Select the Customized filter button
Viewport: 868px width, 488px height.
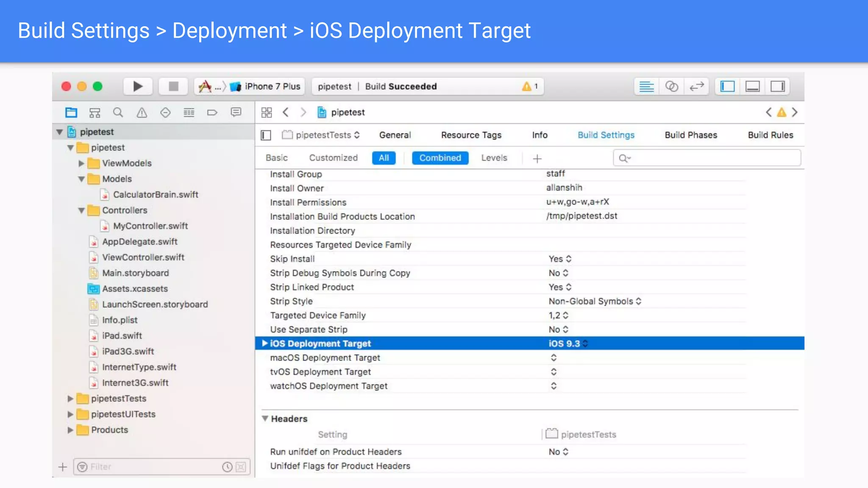point(333,158)
